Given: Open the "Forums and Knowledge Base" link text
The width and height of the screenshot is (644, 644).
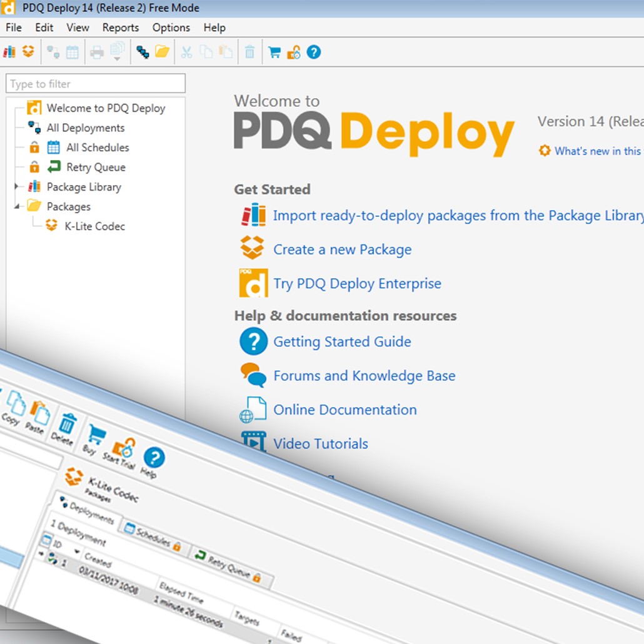Looking at the screenshot, I should click(x=365, y=375).
